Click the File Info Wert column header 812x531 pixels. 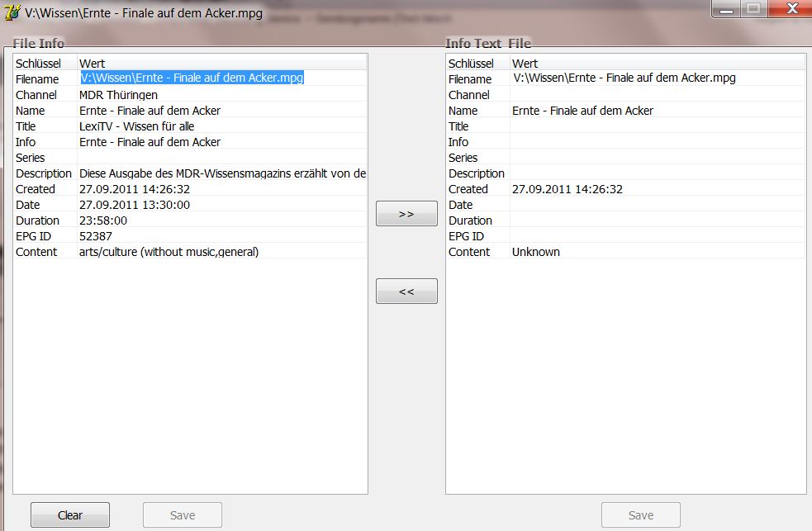[x=222, y=63]
